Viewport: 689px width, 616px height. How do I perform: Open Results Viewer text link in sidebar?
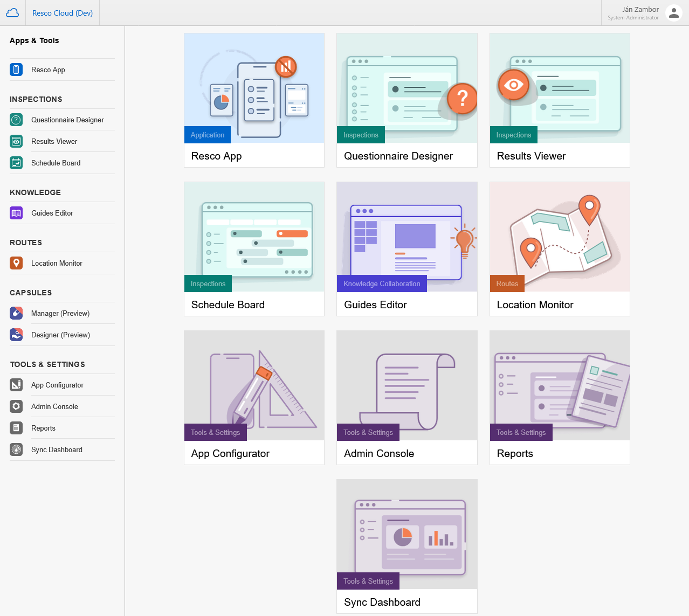click(54, 141)
